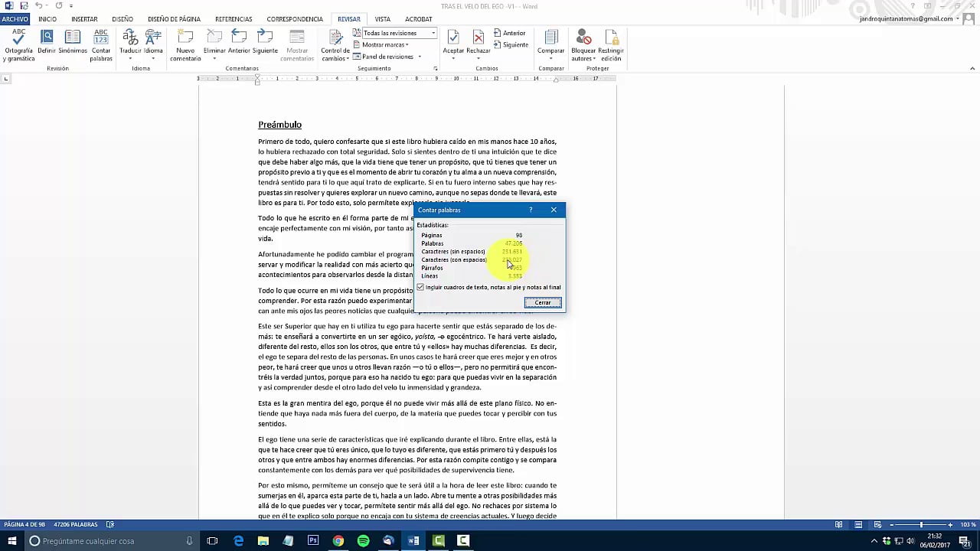The image size is (980, 551).
Task: Click the zoom in plus button
Action: pyautogui.click(x=950, y=525)
